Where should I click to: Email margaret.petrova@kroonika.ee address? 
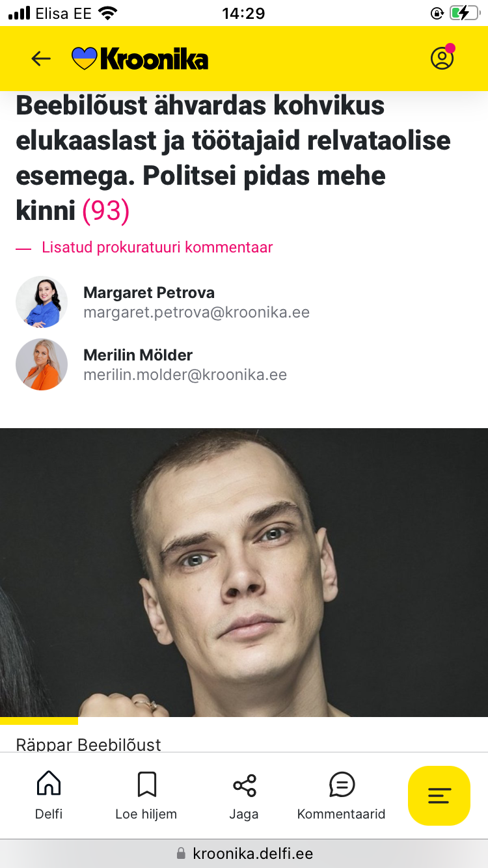197,312
